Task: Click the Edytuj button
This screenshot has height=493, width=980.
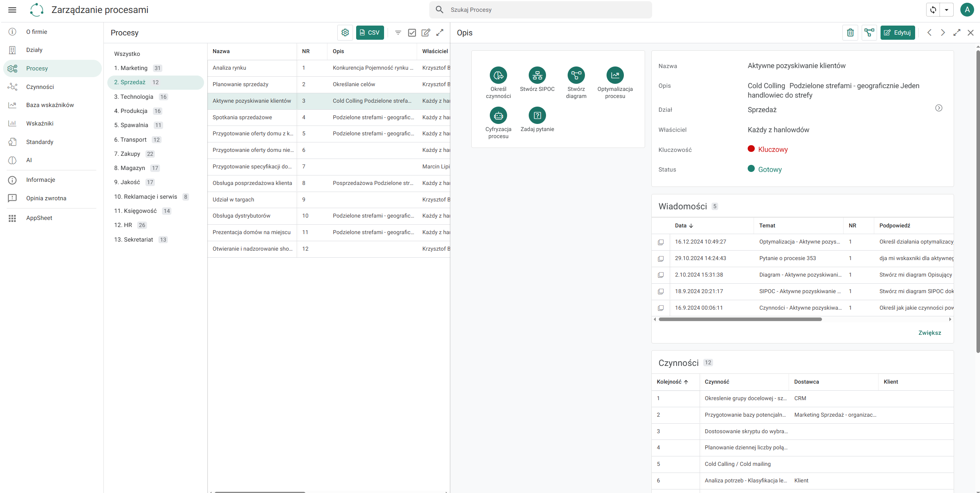Action: [x=897, y=33]
